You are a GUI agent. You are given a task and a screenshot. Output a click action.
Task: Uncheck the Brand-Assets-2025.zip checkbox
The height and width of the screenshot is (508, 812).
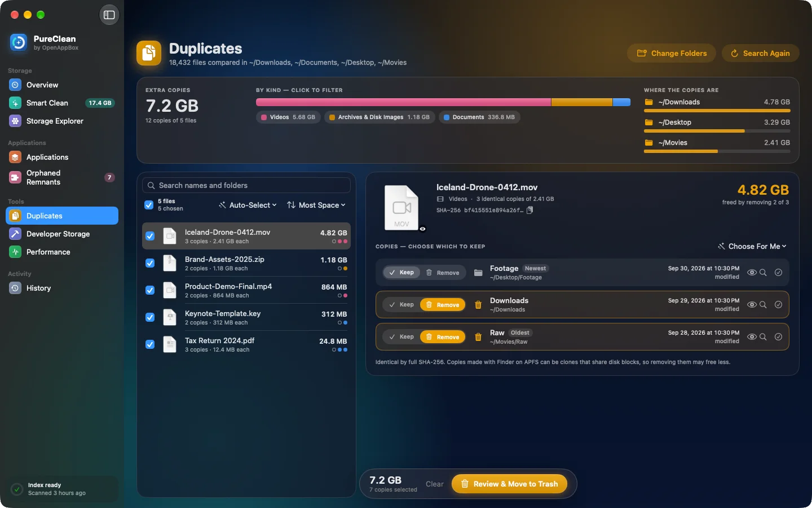tap(150, 263)
